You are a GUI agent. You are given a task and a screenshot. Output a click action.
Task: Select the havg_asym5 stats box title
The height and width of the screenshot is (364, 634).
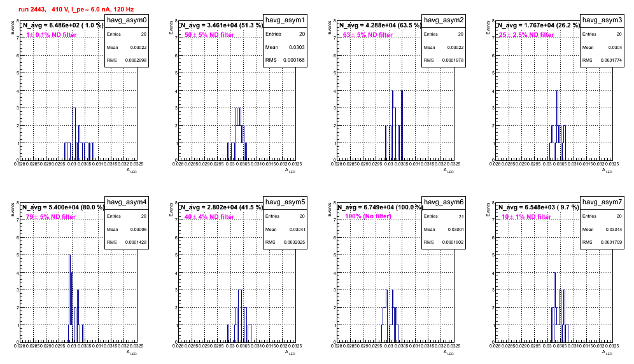coord(285,202)
